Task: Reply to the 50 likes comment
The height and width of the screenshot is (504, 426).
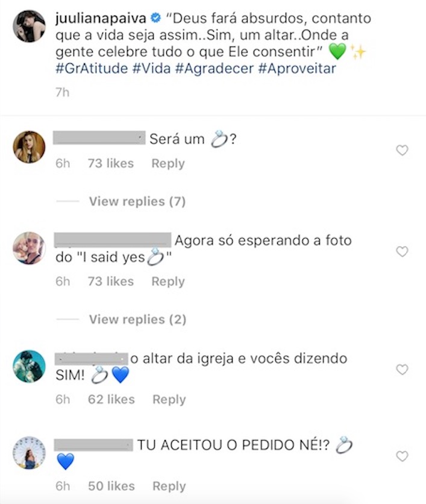Action: point(169,486)
